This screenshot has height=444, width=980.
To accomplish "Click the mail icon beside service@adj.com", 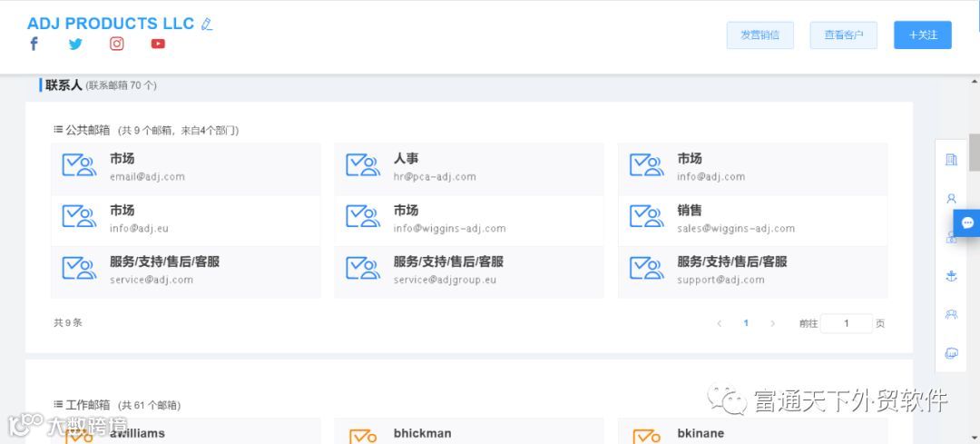I will (x=79, y=268).
